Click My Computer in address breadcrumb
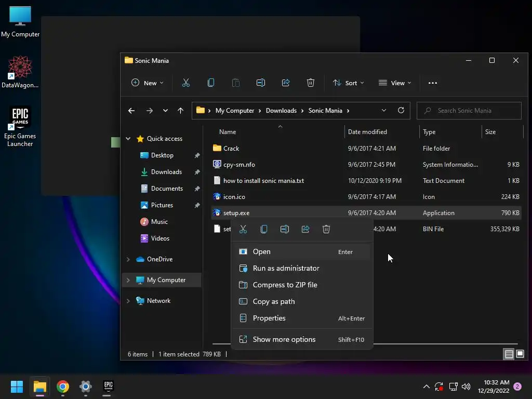532x399 pixels. pos(235,111)
